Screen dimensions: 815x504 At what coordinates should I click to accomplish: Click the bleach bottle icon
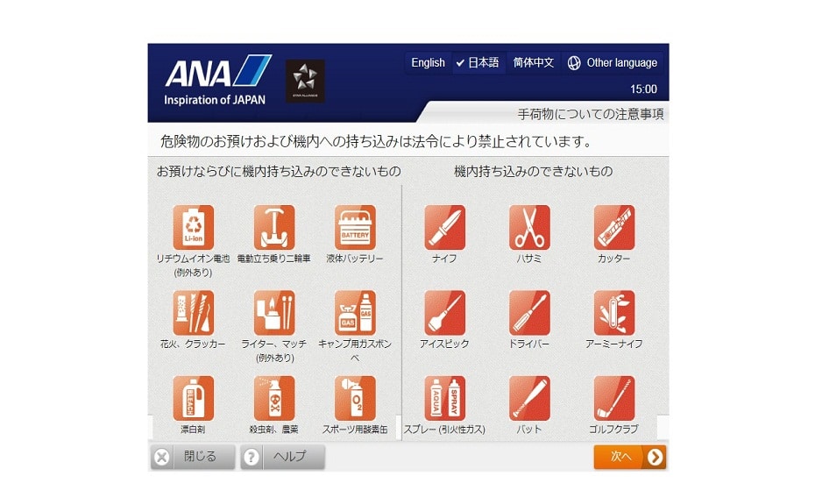pos(194,398)
